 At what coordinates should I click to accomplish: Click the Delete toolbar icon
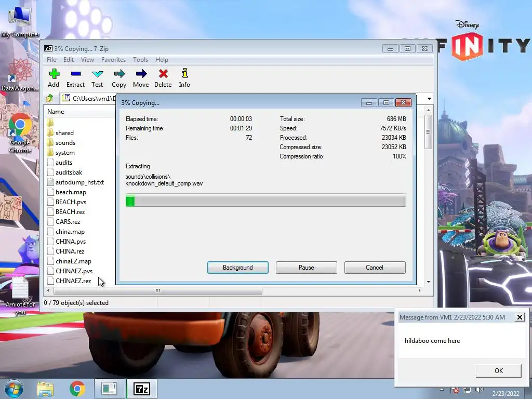point(163,78)
